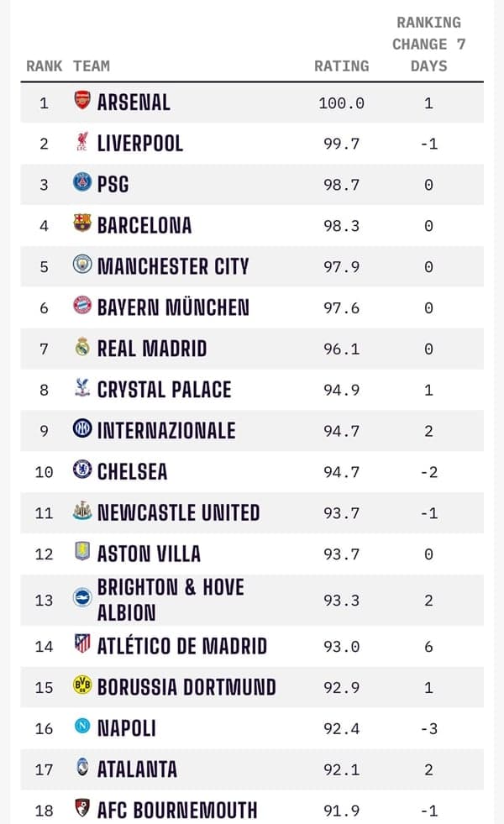Click the Napoli club crest

[x=81, y=727]
